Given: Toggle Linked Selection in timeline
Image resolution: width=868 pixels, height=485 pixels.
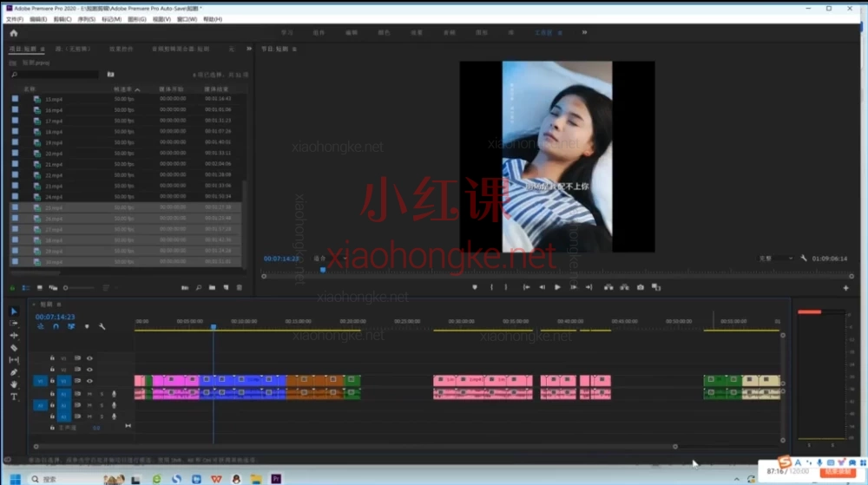Looking at the screenshot, I should (x=71, y=327).
